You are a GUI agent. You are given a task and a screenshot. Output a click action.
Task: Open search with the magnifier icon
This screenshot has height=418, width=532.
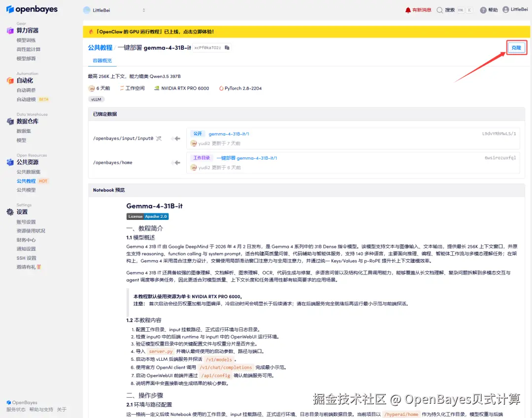pos(440,10)
